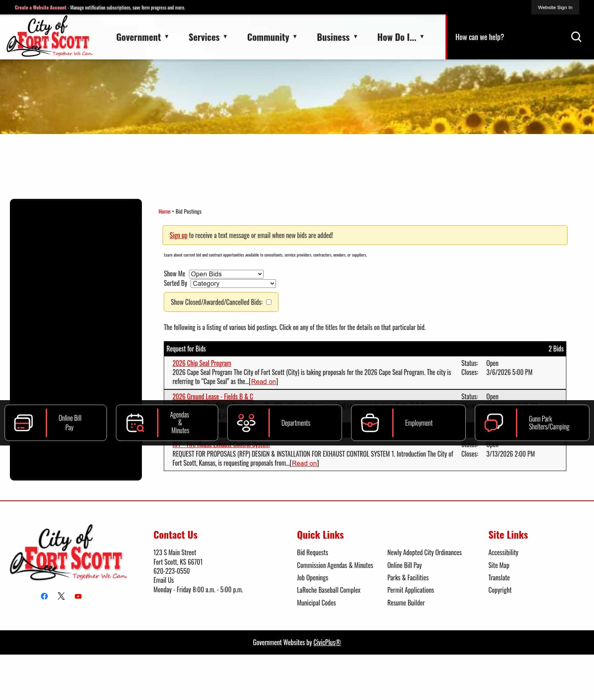Open the Departments people icon
Viewport: 594px width, 700px height.
(246, 423)
